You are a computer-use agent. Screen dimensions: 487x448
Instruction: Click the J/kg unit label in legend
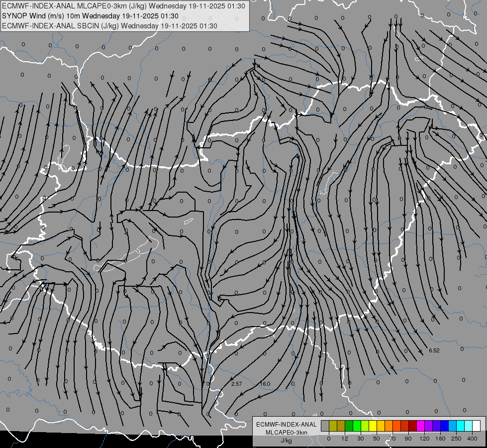(287, 440)
